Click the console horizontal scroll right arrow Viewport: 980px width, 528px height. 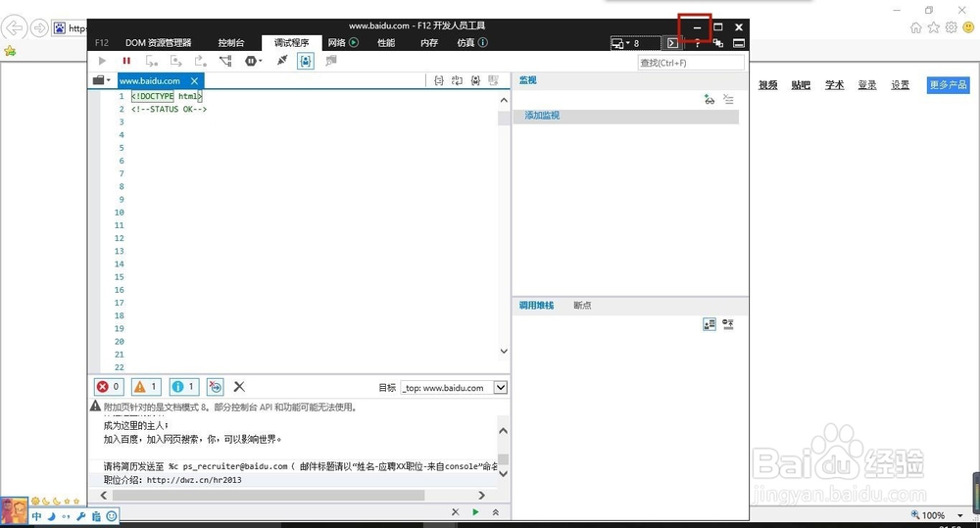click(481, 495)
